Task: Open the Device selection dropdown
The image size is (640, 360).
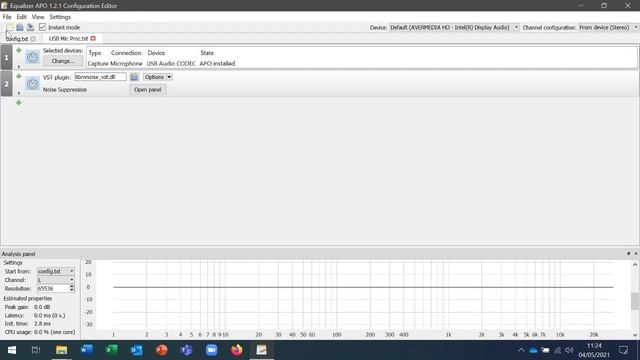Action: (454, 27)
